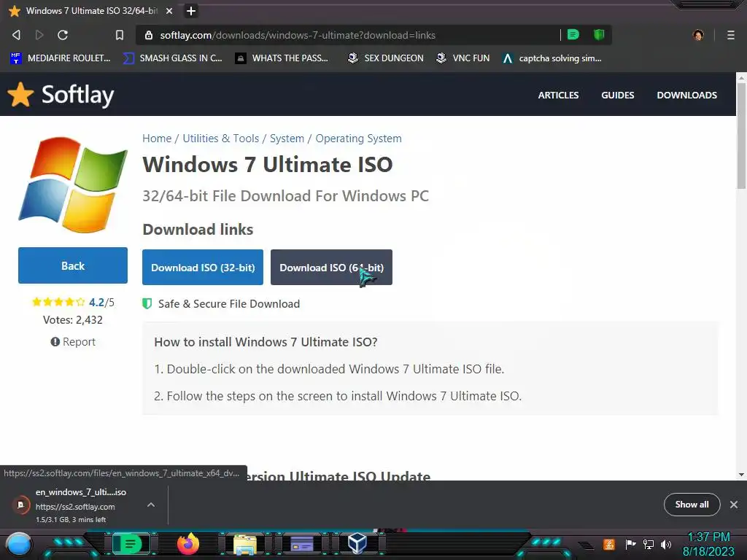Open VirtualBox from the taskbar
Image resolution: width=747 pixels, height=560 pixels.
click(357, 543)
